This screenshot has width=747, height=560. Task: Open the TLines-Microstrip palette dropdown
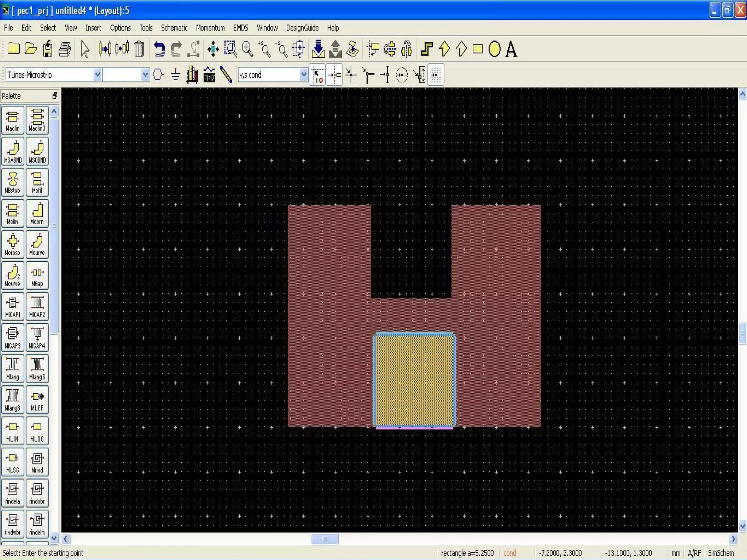click(97, 75)
